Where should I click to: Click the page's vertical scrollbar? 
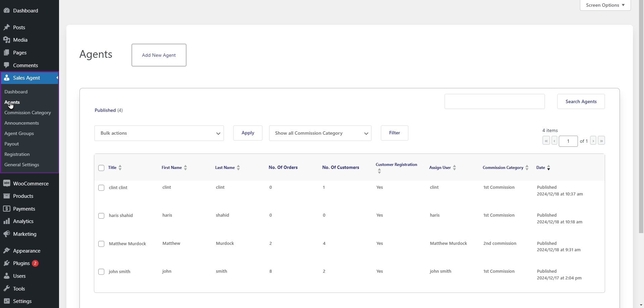click(641, 118)
